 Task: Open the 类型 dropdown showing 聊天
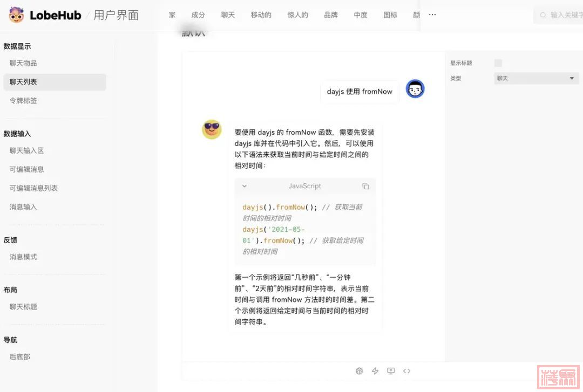[x=536, y=78]
